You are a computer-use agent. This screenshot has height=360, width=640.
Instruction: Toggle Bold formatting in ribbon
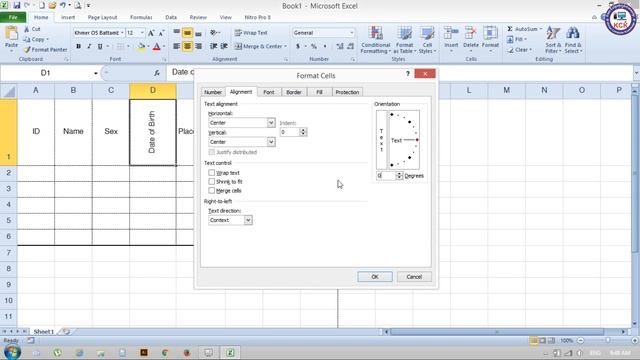pos(78,47)
